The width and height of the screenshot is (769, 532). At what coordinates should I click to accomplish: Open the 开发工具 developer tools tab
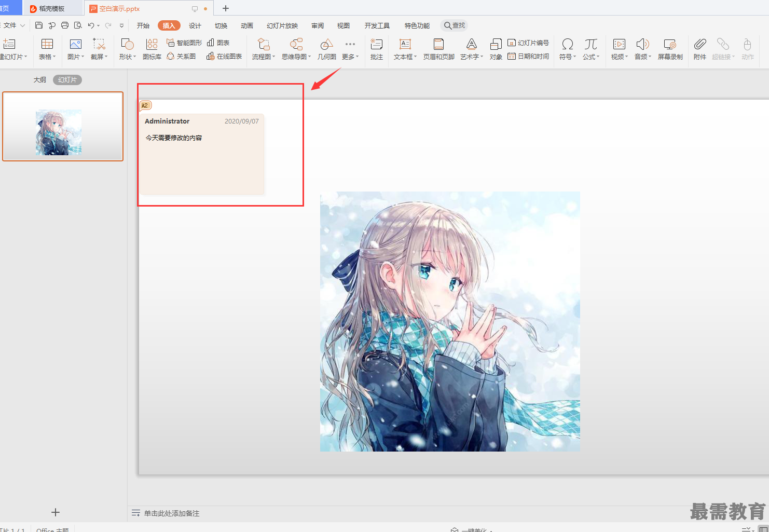click(x=377, y=25)
